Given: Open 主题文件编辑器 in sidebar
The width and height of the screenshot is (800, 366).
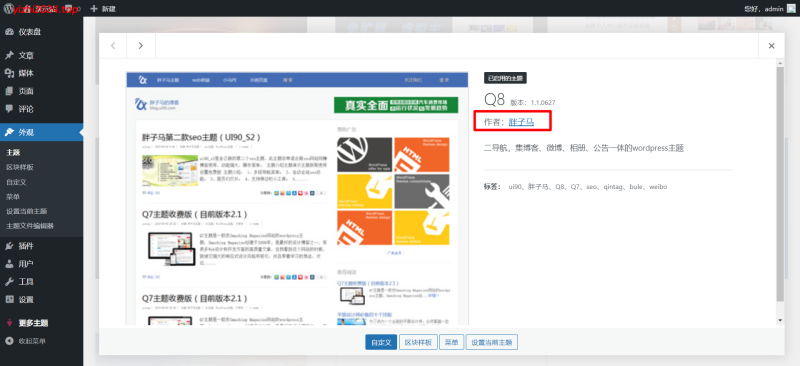Looking at the screenshot, I should point(30,226).
